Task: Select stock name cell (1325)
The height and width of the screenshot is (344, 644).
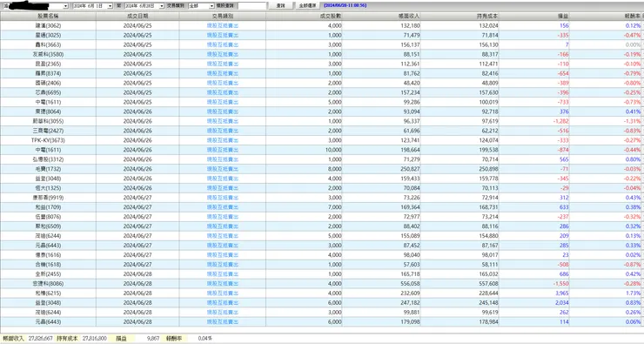Action: point(48,188)
